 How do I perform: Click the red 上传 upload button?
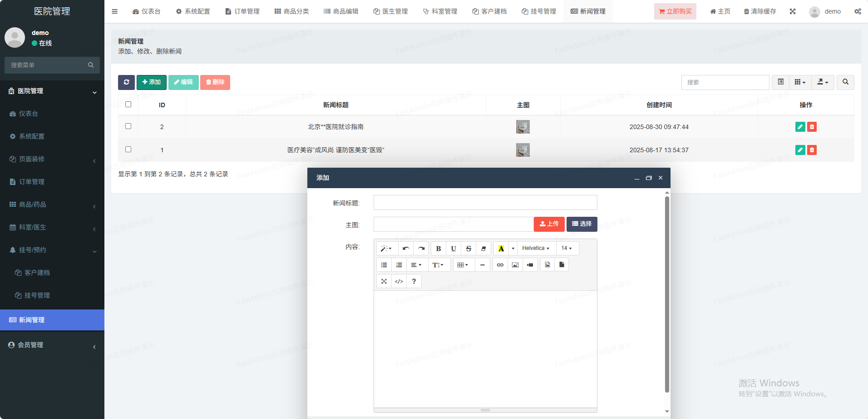549,224
